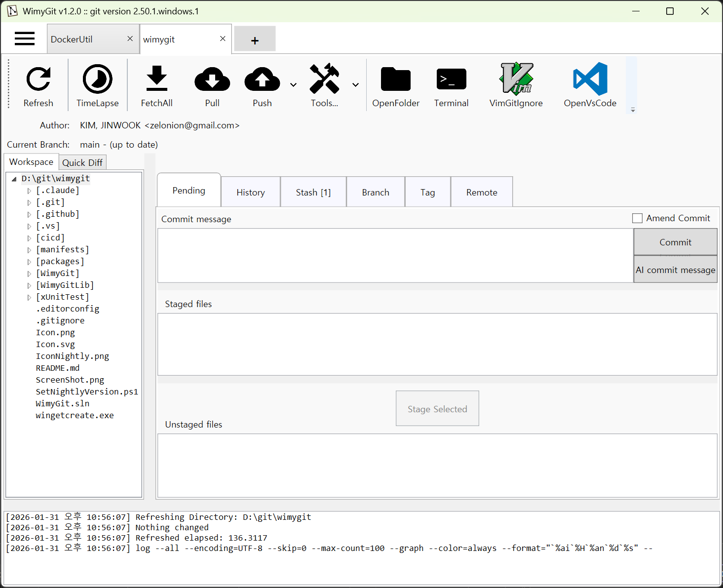The height and width of the screenshot is (588, 723).
Task: Click the Pull cloud icon
Action: click(212, 79)
